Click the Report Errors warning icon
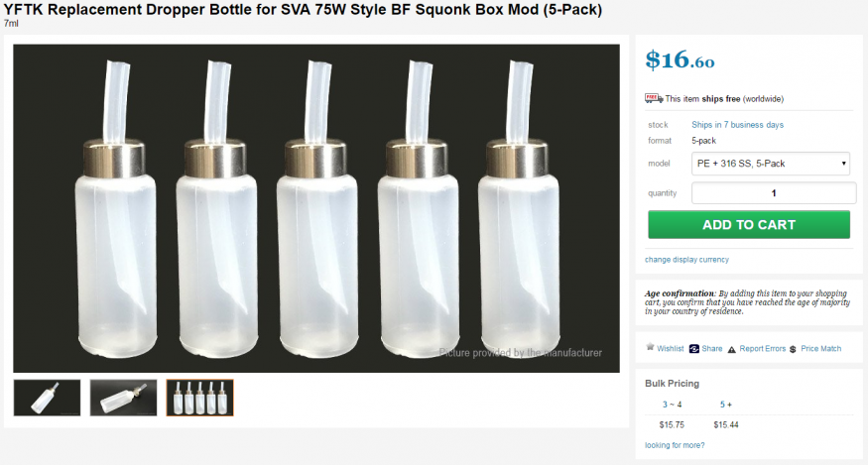This screenshot has width=868, height=465. pyautogui.click(x=731, y=349)
